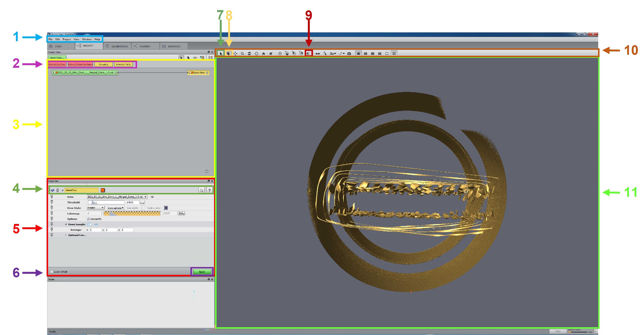Viewport: 644px width, 335px height.
Task: Click the orange Isosurface color swatch in Properties
Action: point(103,190)
